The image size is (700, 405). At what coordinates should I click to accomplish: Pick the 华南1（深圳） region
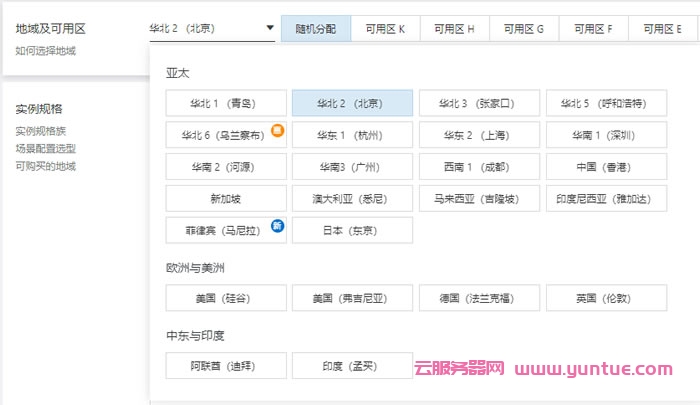pos(606,135)
